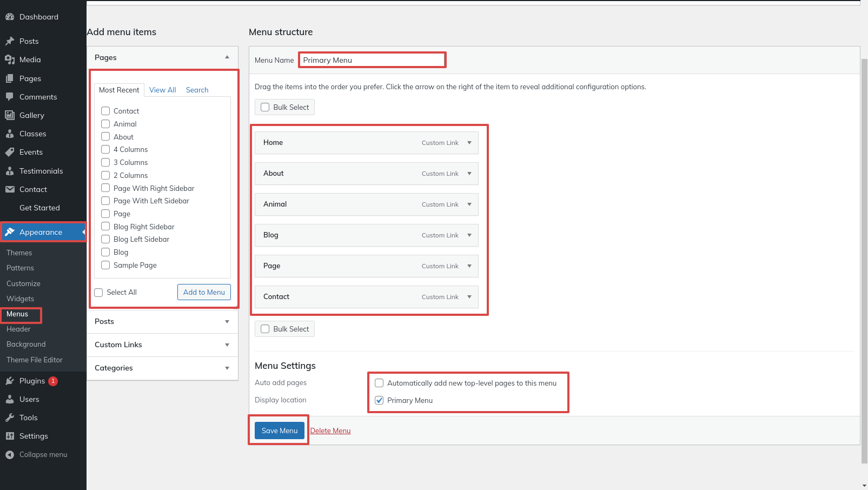Enable the top Bulk Select checkbox
The width and height of the screenshot is (868, 490).
tap(265, 107)
